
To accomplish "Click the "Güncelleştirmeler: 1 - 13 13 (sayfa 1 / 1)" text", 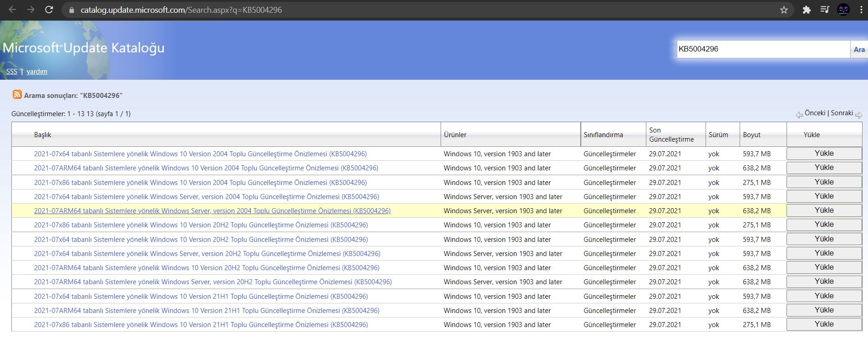I will coord(71,114).
